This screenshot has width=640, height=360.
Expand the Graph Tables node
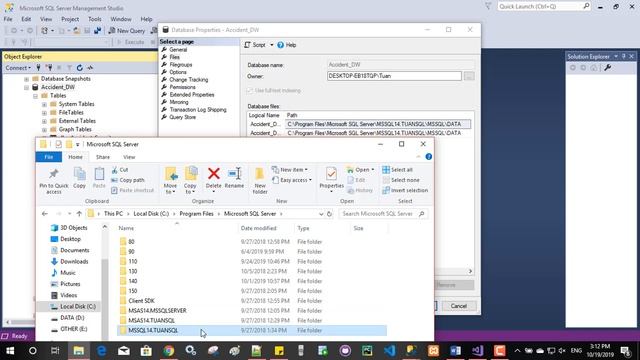(x=44, y=129)
